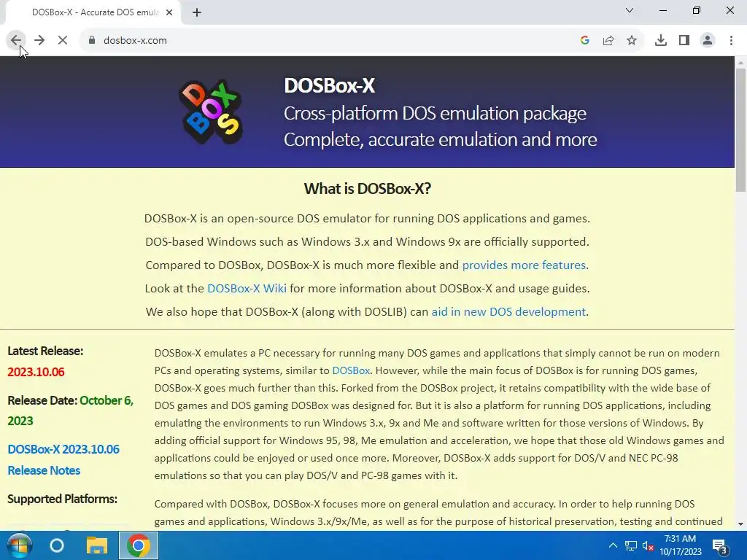Viewport: 747px width, 560px height.
Task: Open the network icon in the tray
Action: [631, 545]
